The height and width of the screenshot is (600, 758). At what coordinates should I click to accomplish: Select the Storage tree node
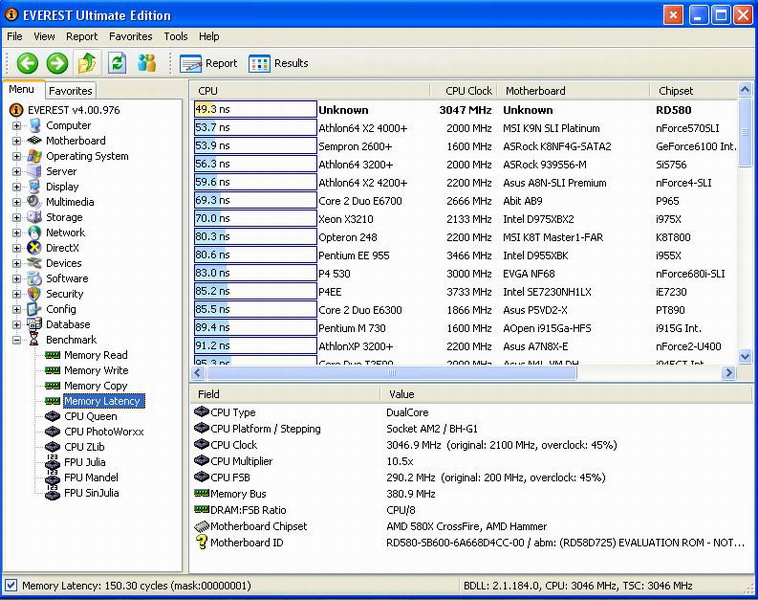(64, 217)
